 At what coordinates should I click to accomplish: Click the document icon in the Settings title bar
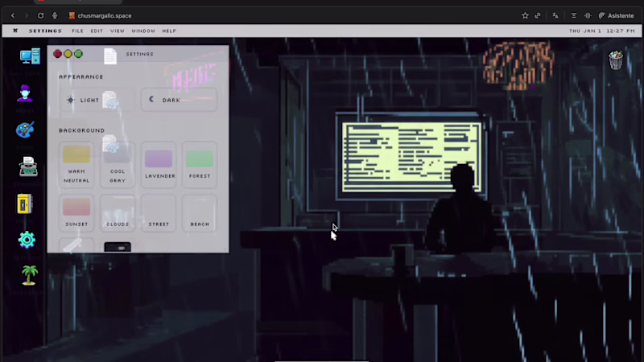(x=110, y=56)
